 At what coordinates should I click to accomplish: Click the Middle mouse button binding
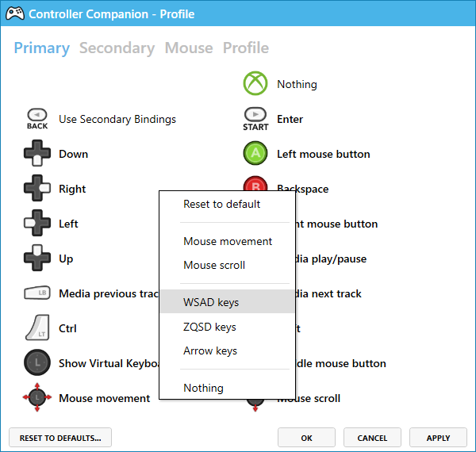(x=340, y=363)
